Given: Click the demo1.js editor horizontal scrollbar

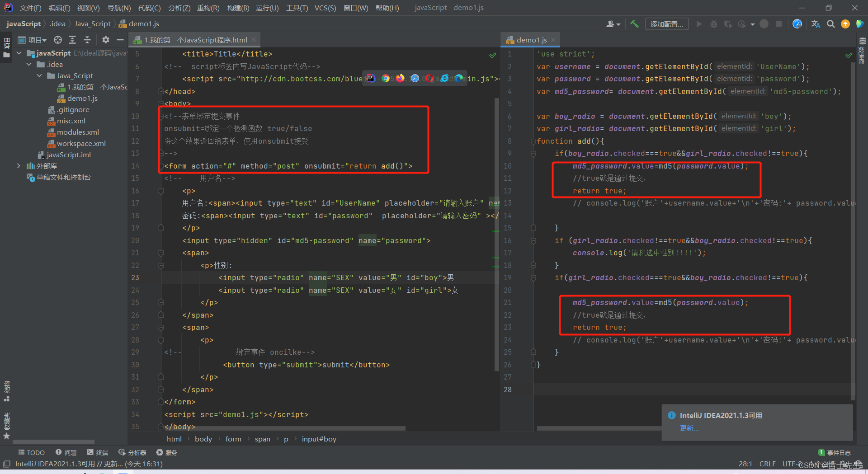Looking at the screenshot, I should click(599, 428).
